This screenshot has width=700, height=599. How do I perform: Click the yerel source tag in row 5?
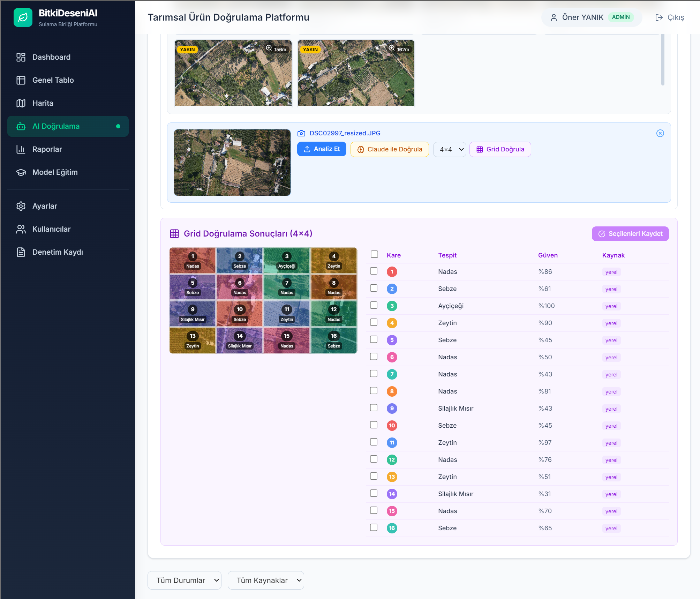pos(611,340)
